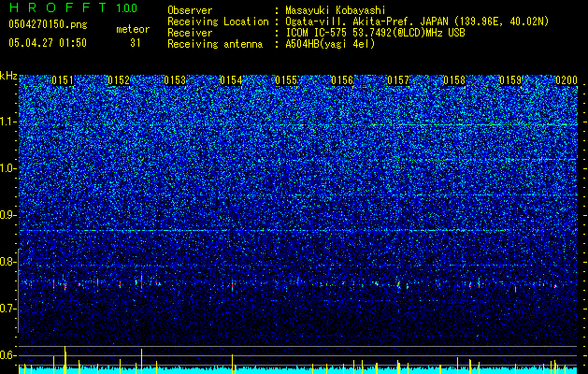Viewport: 588px width, 374px height.
Task: Select the filename 0504270150.png
Action: [x=48, y=25]
